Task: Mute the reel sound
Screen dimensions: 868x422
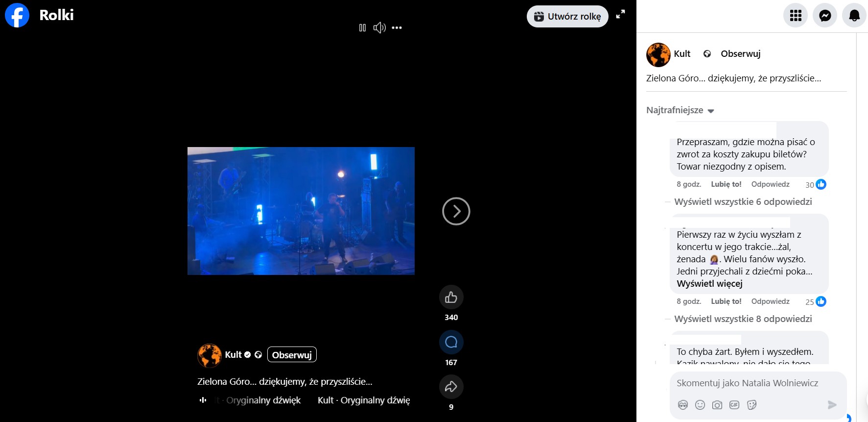Action: point(379,28)
